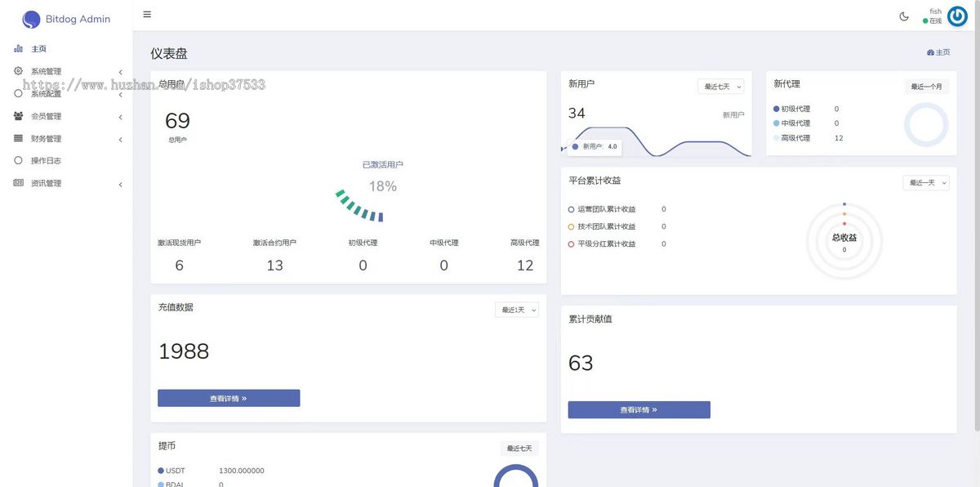This screenshot has height=487, width=980.
Task: Click the 新用户: 4.0 chart tooltip
Action: [x=594, y=147]
